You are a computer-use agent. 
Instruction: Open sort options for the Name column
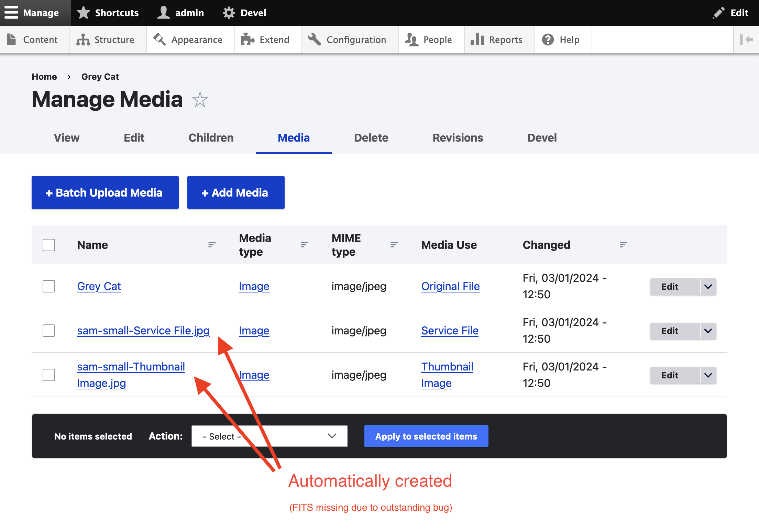click(x=211, y=245)
